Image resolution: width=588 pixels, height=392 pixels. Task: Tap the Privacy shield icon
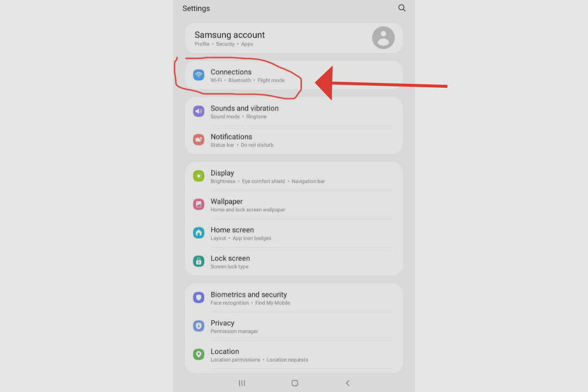(x=198, y=326)
